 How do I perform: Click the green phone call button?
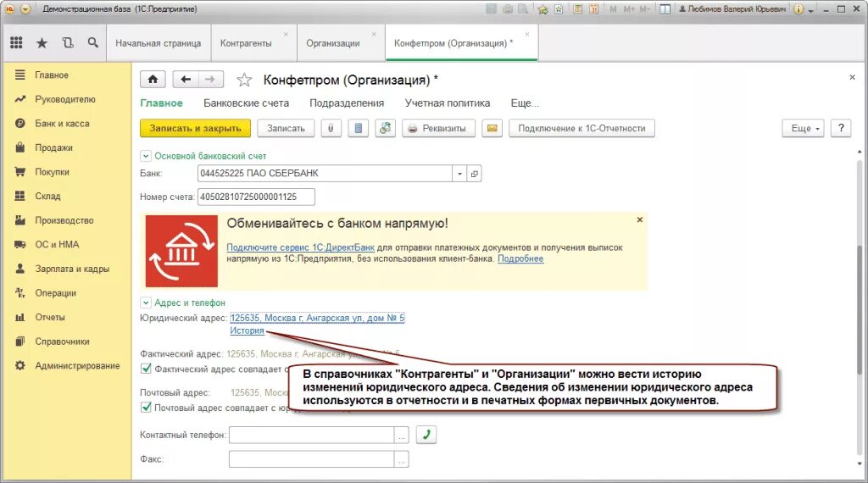pyautogui.click(x=426, y=435)
